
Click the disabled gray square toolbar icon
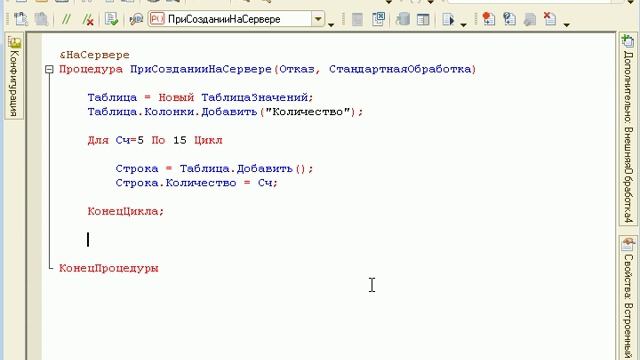point(357,19)
